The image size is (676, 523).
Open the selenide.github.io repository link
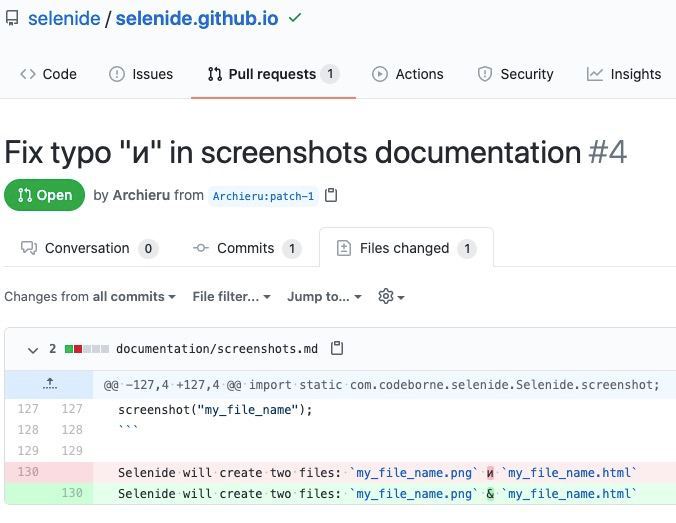(x=197, y=19)
